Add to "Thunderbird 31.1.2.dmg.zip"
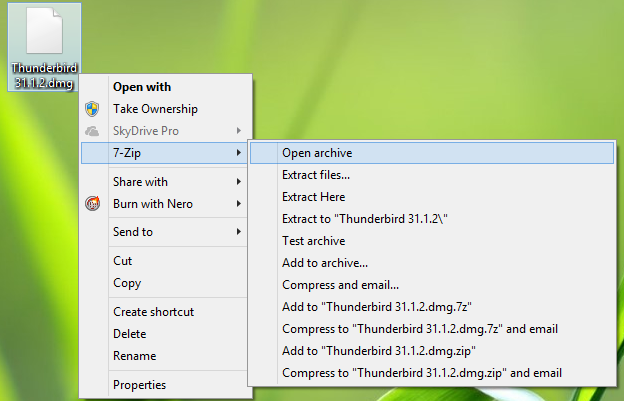The height and width of the screenshot is (401, 624). coord(378,351)
